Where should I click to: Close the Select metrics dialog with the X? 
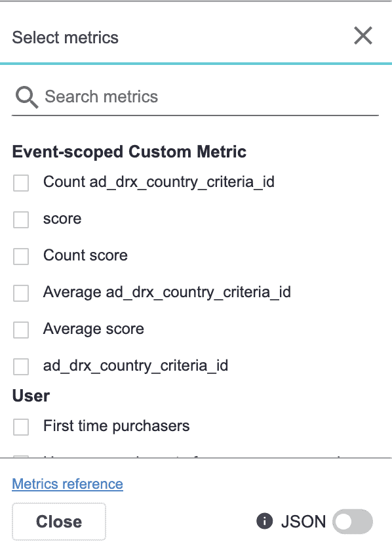coord(363,36)
